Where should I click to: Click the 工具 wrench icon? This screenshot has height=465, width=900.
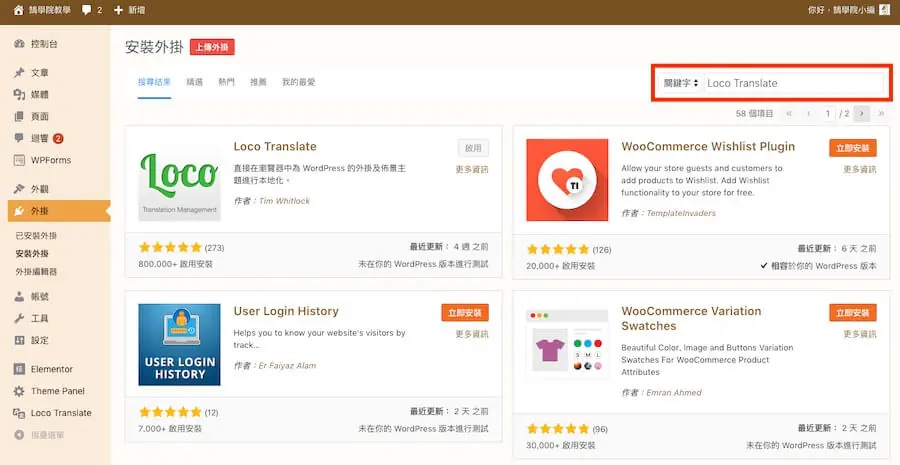[x=19, y=319]
